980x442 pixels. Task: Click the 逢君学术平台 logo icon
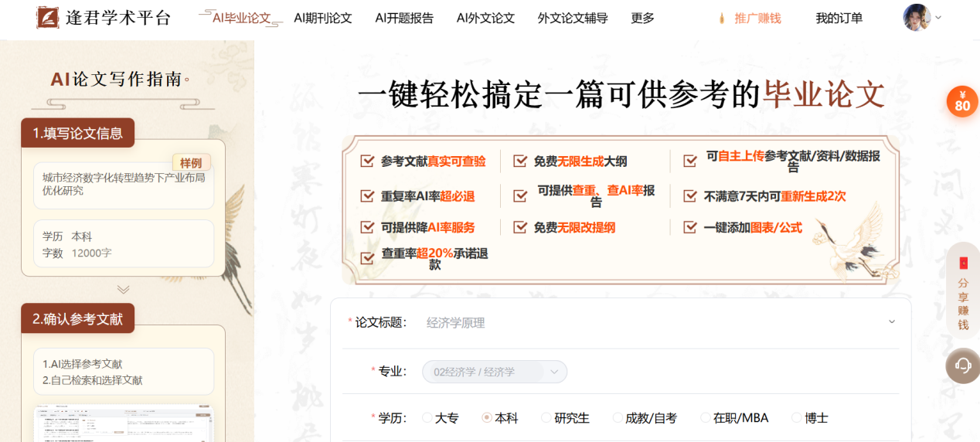(48, 17)
